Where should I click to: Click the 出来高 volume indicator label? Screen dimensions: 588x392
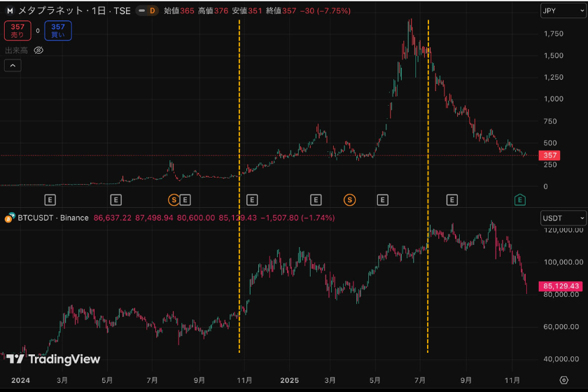coord(17,50)
